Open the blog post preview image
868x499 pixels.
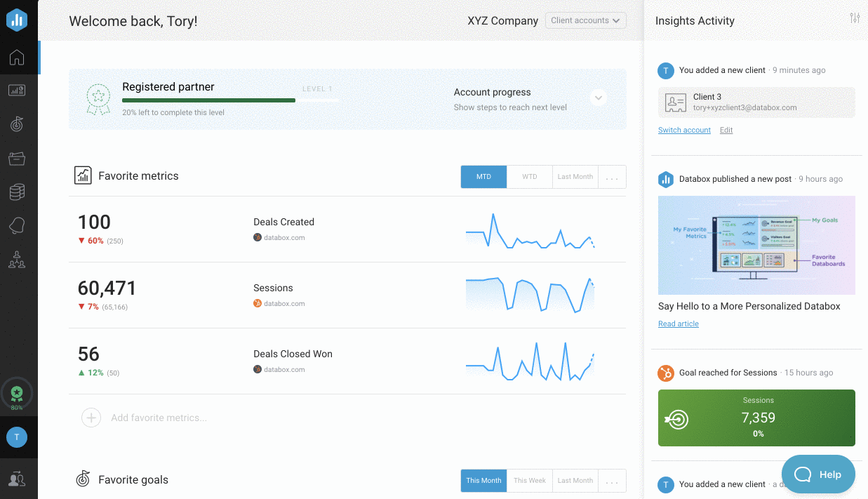click(756, 245)
